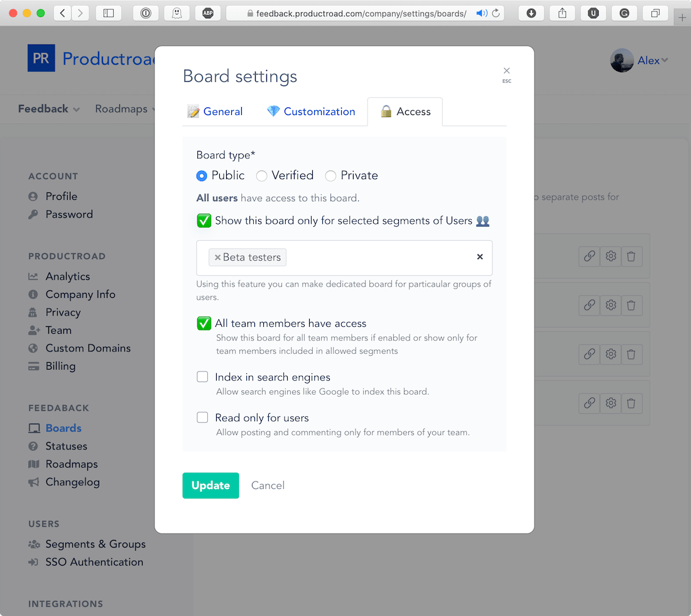Click the Cancel link
The width and height of the screenshot is (691, 616).
pyautogui.click(x=268, y=485)
